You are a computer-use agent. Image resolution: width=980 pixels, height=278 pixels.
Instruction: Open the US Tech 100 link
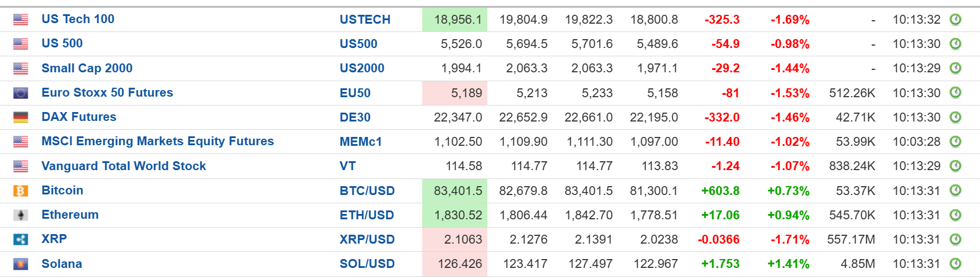(x=78, y=19)
